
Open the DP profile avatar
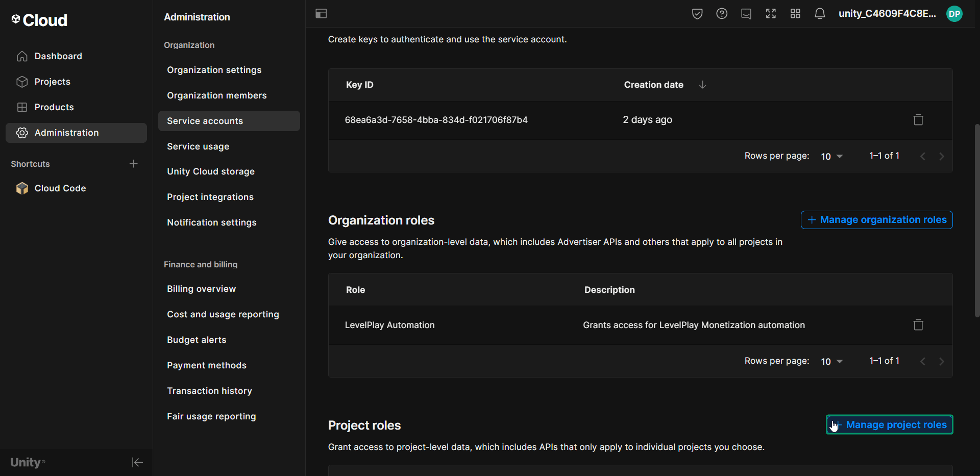[954, 14]
